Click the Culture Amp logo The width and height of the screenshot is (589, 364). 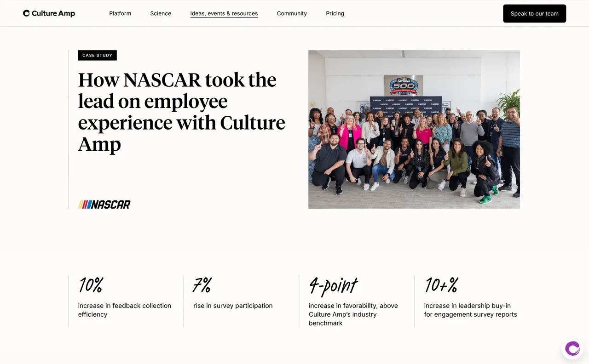coord(49,13)
